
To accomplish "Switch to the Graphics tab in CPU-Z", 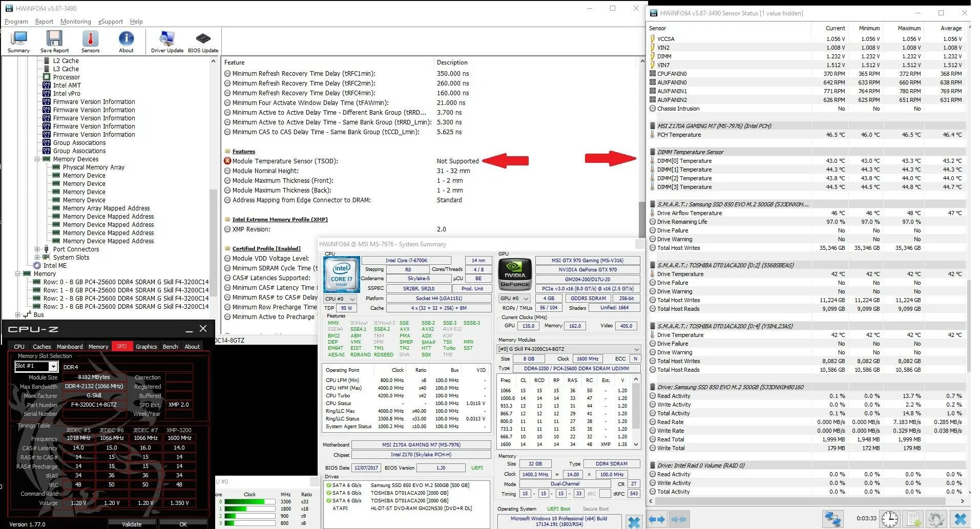I will point(147,347).
